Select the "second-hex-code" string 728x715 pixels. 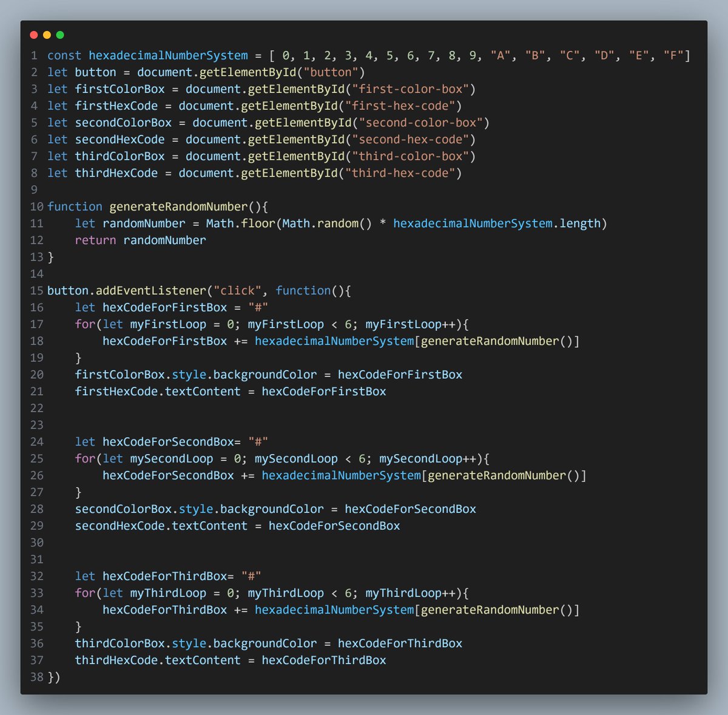pyautogui.click(x=410, y=140)
